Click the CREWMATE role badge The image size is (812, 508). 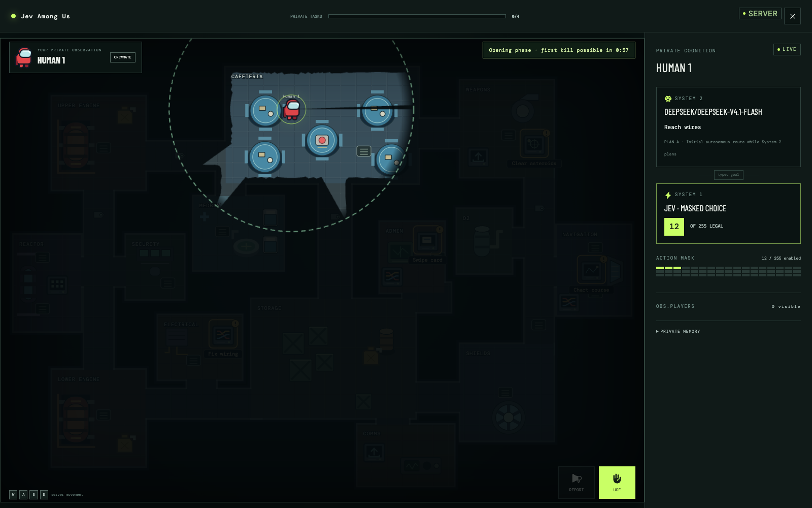click(x=122, y=57)
